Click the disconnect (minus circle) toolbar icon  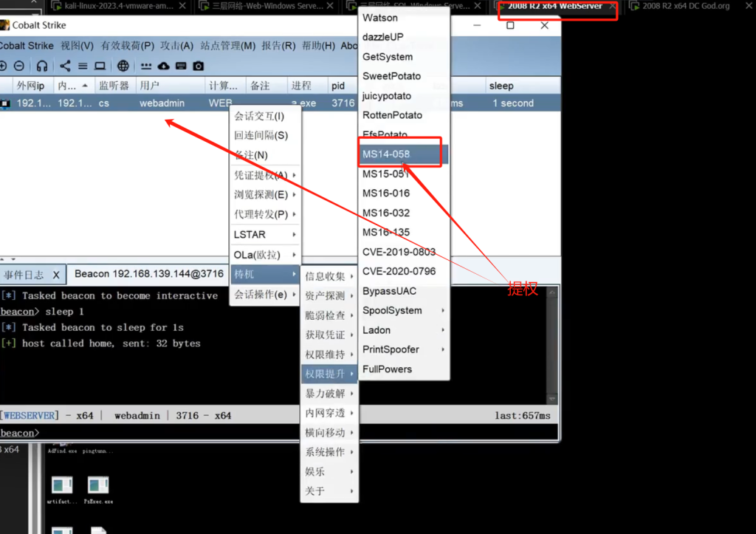[18, 66]
